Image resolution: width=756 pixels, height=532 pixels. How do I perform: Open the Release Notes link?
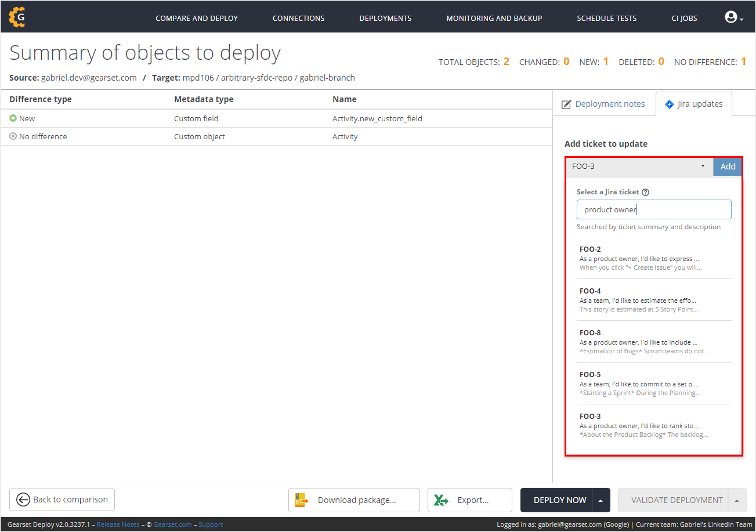click(x=118, y=524)
